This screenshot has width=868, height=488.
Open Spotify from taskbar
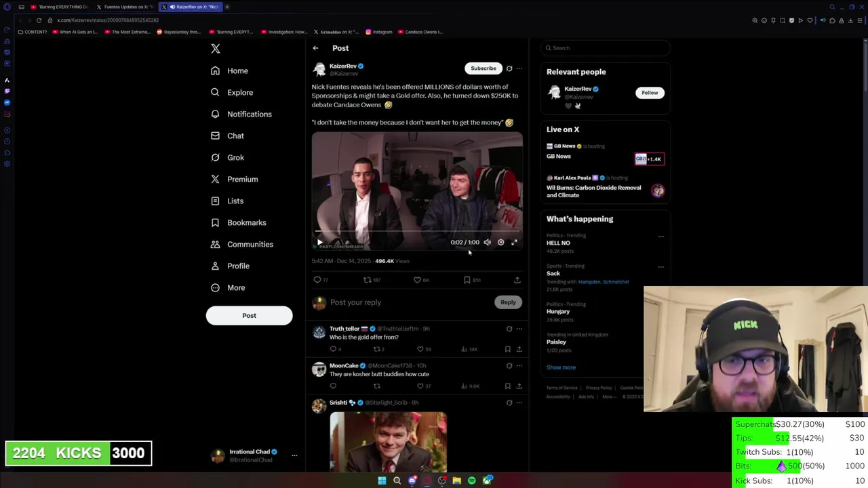(471, 481)
